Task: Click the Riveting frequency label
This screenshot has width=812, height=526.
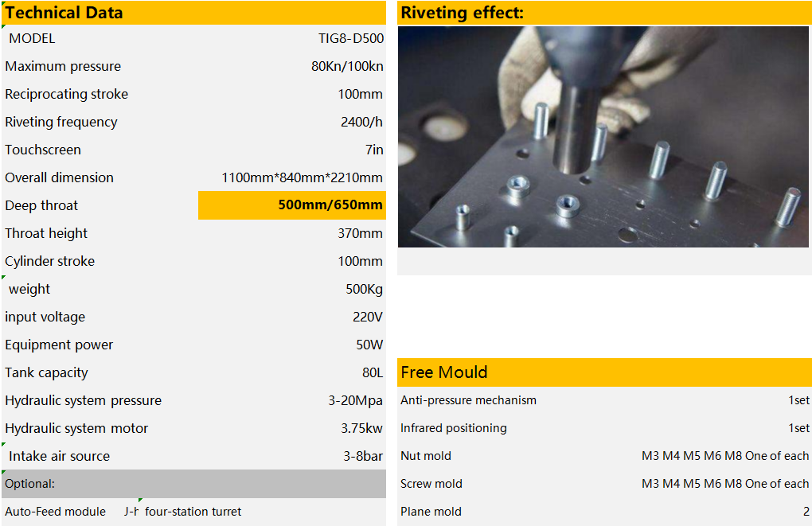Action: 61,122
